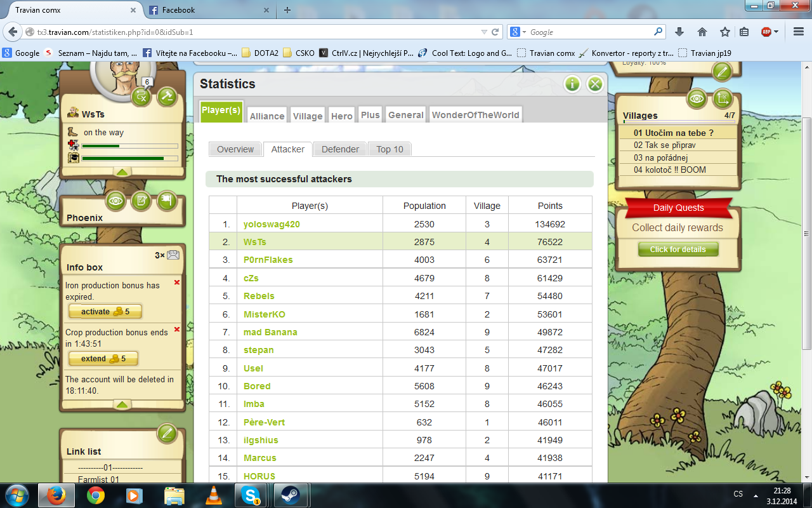The image size is (812, 508).
Task: Dismiss the iron production bonus expired notice
Action: (x=177, y=283)
